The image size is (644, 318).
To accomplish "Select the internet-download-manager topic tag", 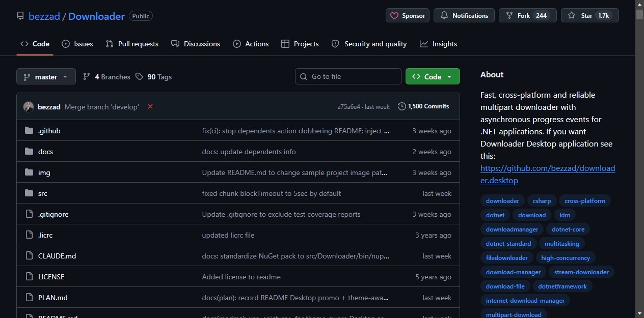I will (x=525, y=301).
